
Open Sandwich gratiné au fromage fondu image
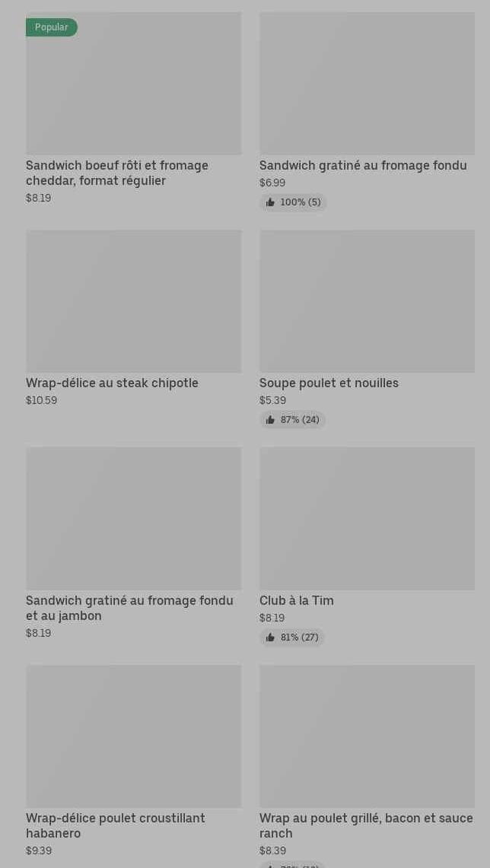[x=367, y=84]
